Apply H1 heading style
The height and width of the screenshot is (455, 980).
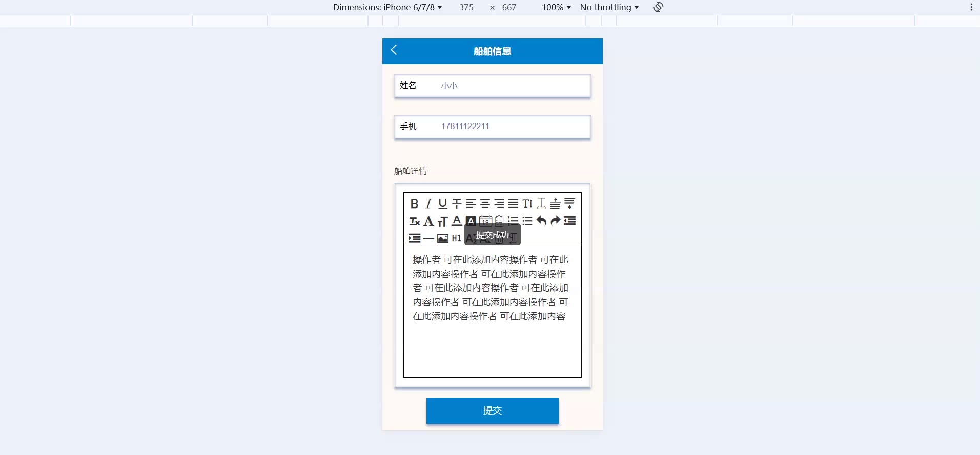pos(456,238)
